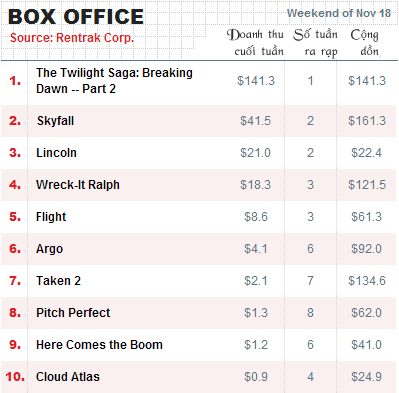This screenshot has height=393, width=399.
Task: Select the Flight movie title
Action: 51,217
